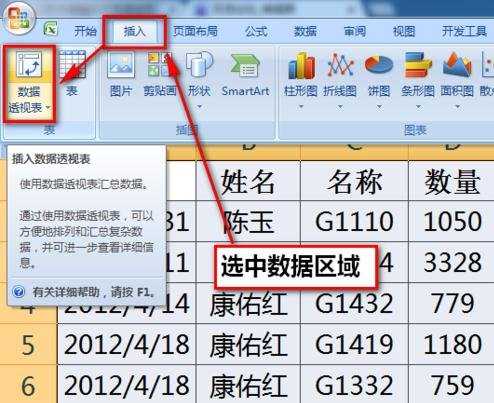
Task: Choose the Line chart (折线图) icon
Action: [x=340, y=65]
